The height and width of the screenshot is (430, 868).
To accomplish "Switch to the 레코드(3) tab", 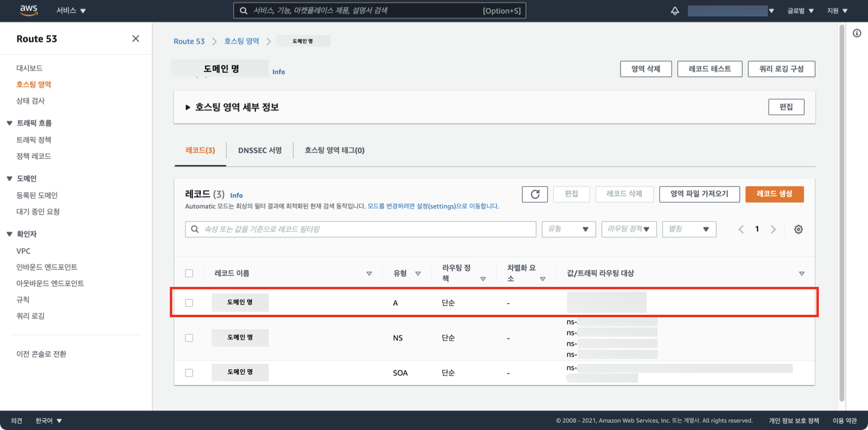I will [200, 150].
